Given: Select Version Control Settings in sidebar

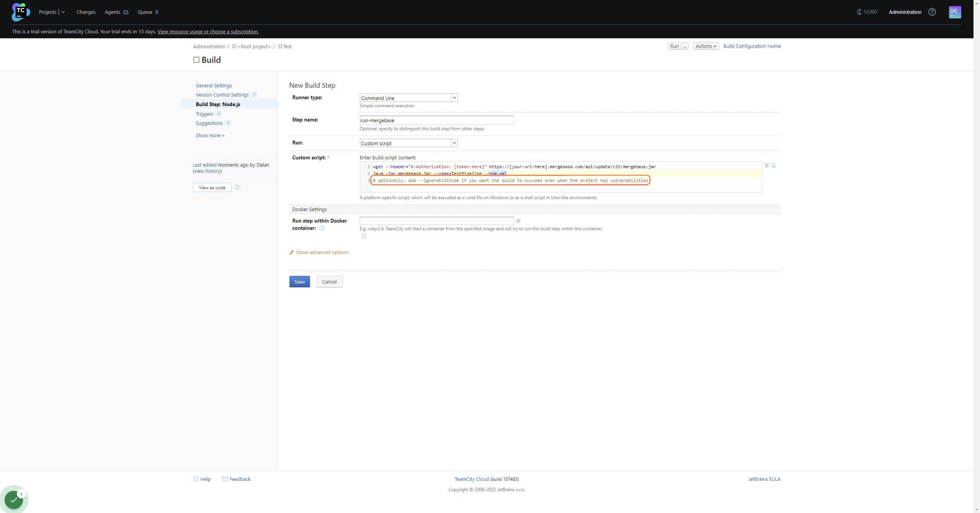Looking at the screenshot, I should pyautogui.click(x=222, y=95).
